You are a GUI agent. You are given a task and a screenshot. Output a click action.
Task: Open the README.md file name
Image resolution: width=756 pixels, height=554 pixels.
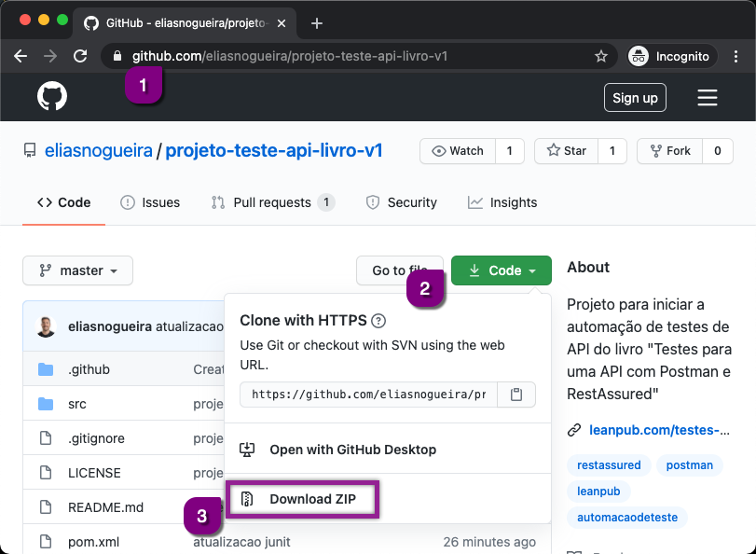(105, 507)
